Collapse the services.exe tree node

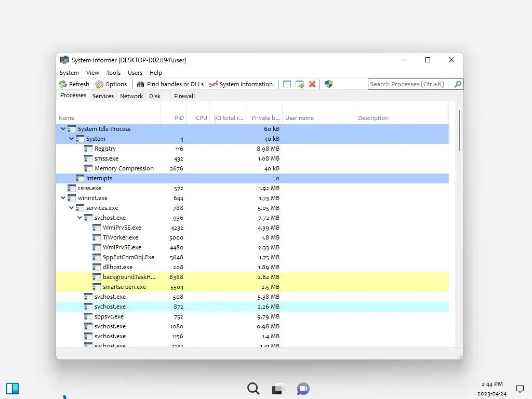pyautogui.click(x=71, y=208)
